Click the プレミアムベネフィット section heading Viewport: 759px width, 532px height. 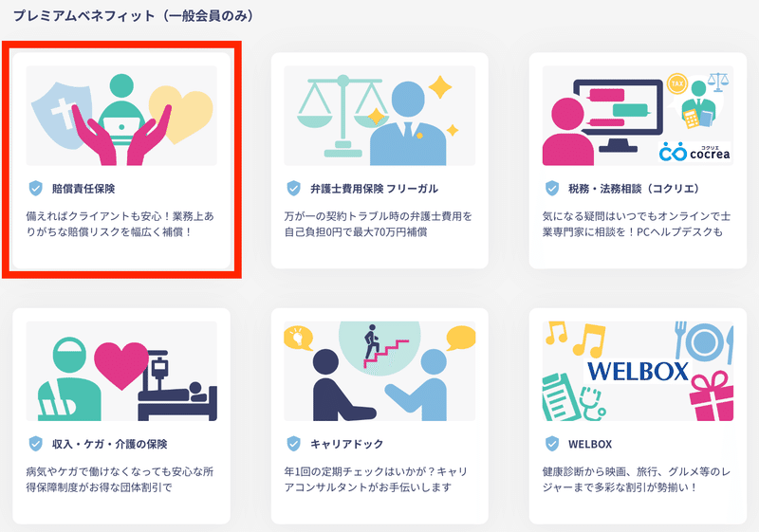[134, 16]
